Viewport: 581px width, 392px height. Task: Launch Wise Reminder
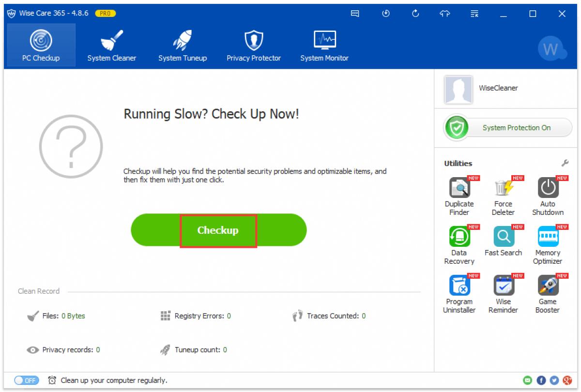click(503, 287)
